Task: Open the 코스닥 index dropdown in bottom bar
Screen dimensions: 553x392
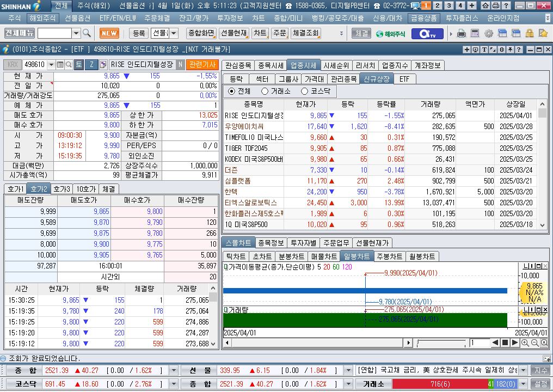Action: pos(174,384)
